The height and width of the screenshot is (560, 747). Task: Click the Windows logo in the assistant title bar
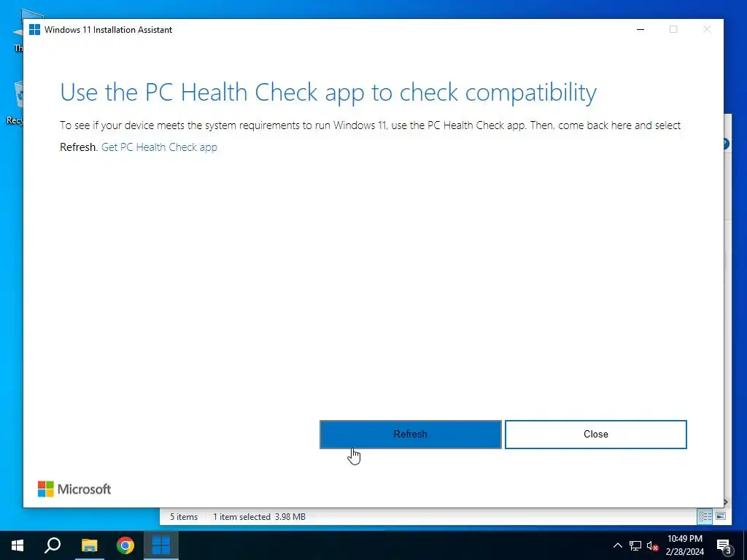coord(35,29)
